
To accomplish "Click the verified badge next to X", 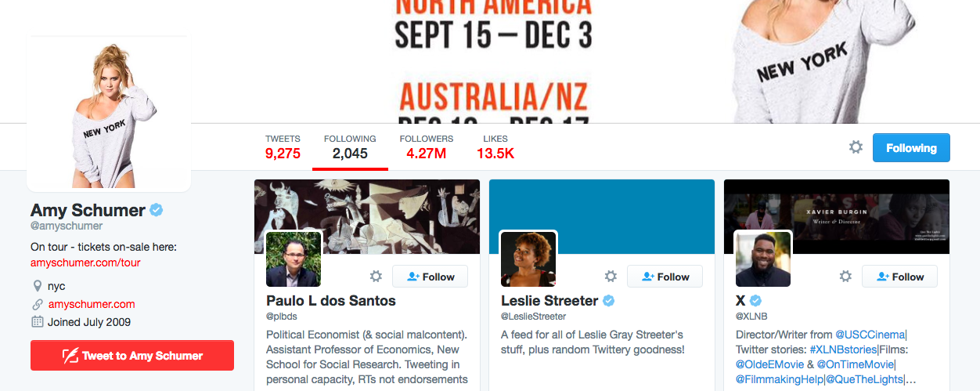I will pyautogui.click(x=756, y=301).
